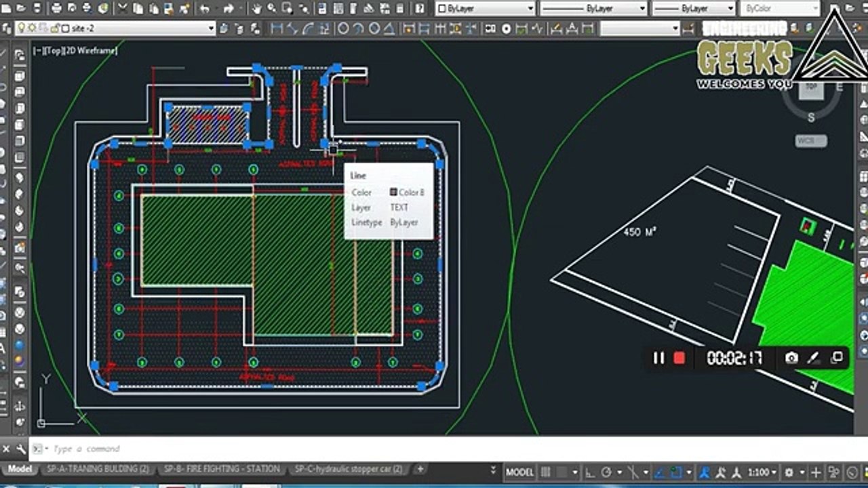Open the SP-B- FIRE FIGHTING - STATION tab
Viewport: 868px width, 488px height.
pos(222,469)
